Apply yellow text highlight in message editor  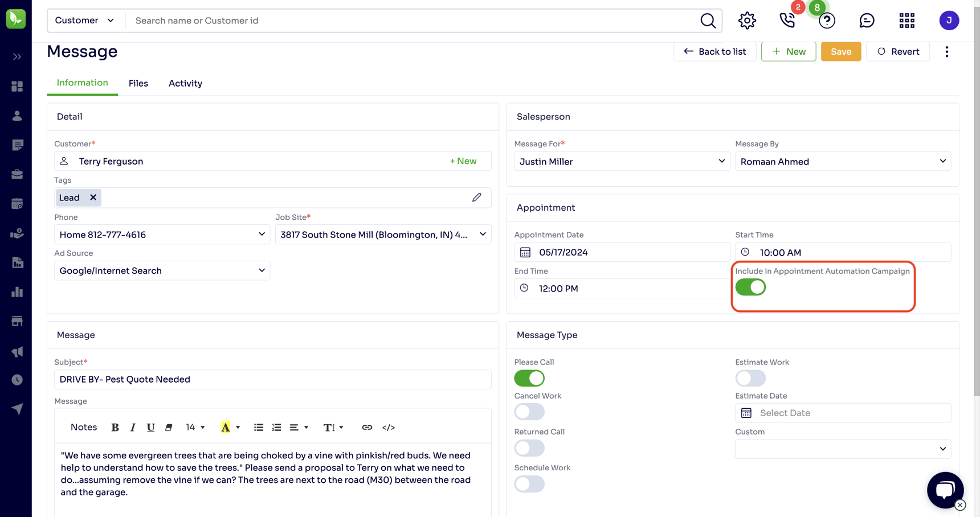point(226,427)
